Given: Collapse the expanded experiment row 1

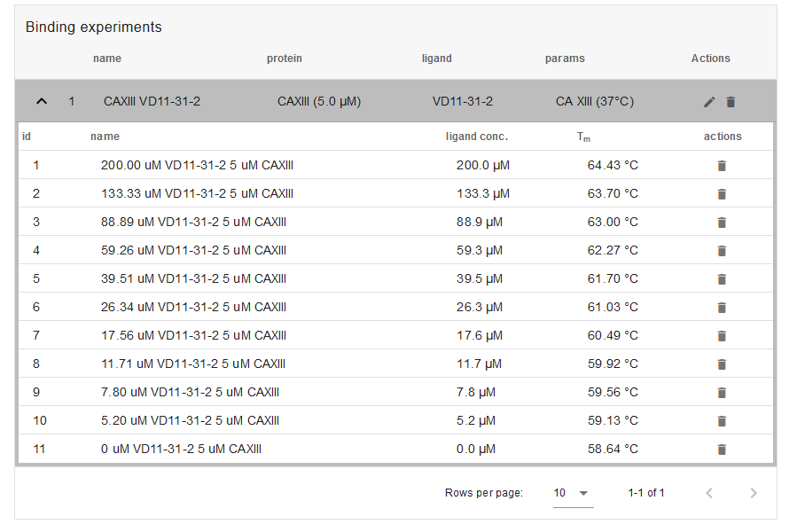Looking at the screenshot, I should (x=42, y=102).
